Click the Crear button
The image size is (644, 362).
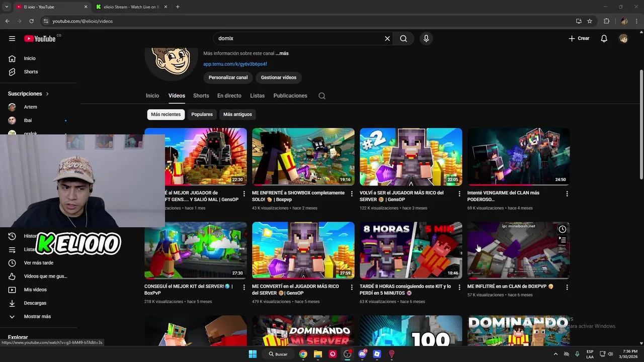coord(579,38)
